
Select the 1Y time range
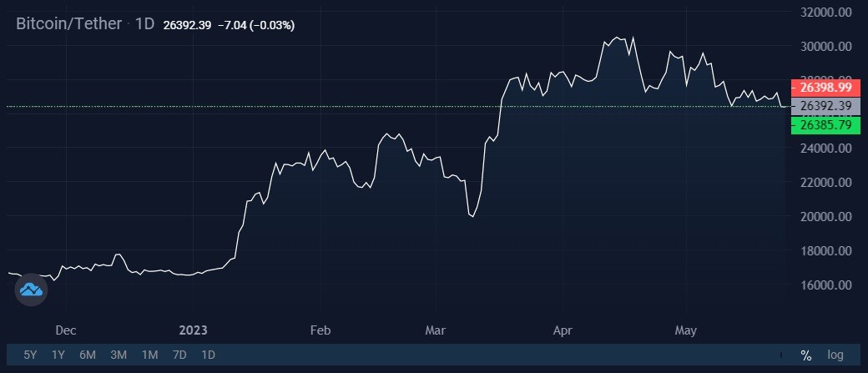pyautogui.click(x=58, y=355)
